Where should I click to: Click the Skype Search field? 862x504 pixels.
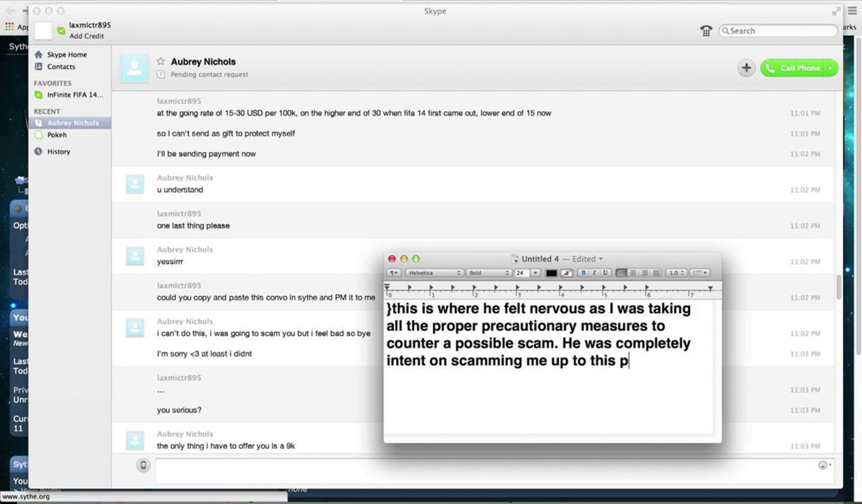click(x=778, y=31)
